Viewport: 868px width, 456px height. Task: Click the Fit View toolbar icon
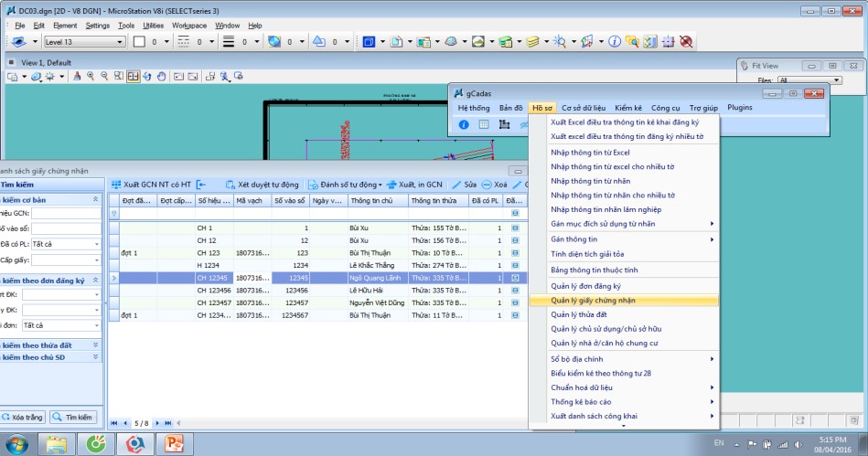[134, 76]
